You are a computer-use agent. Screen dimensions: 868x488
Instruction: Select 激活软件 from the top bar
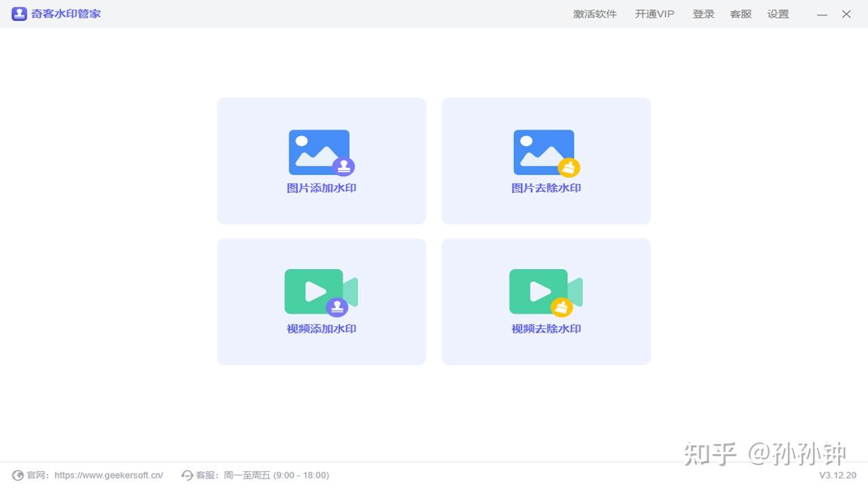pos(595,14)
